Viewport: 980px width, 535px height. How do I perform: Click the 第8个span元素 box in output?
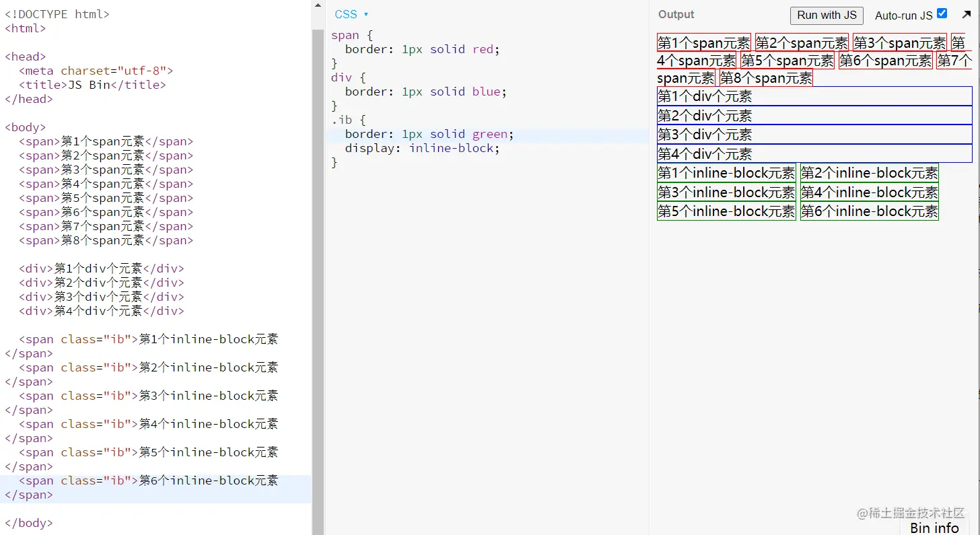pyautogui.click(x=766, y=78)
